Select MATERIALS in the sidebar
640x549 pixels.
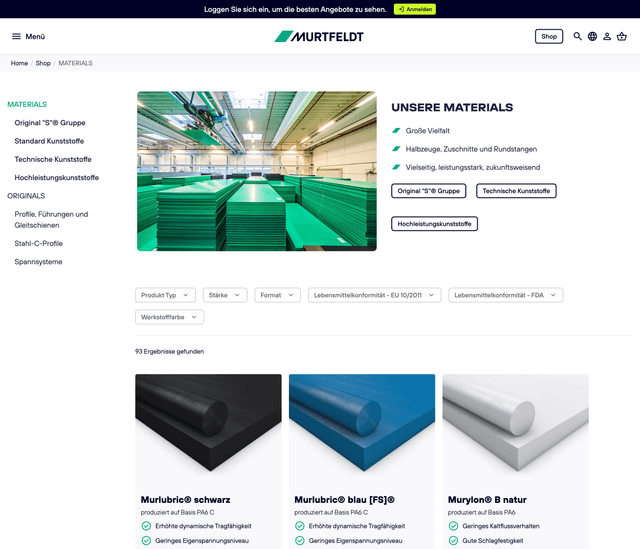point(27,104)
